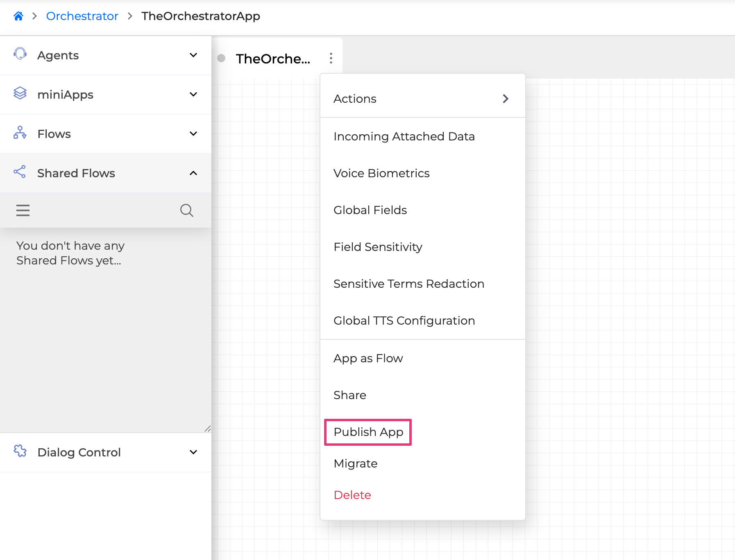The height and width of the screenshot is (560, 735).
Task: Select Publish App from the menu
Action: [x=367, y=432]
